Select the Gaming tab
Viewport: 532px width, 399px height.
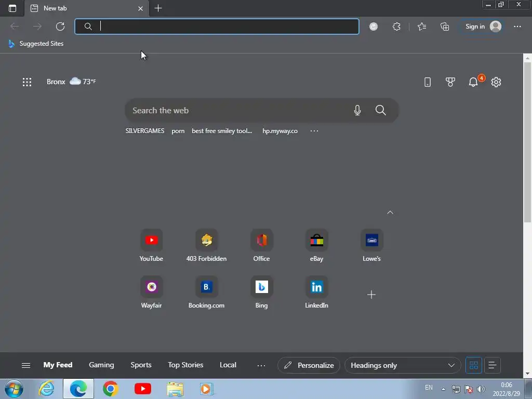(x=101, y=365)
